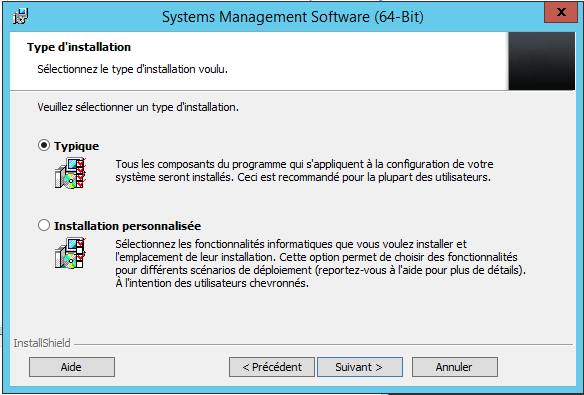584x395 pixels.
Task: Click the Veuillez sélectionner instruction text
Action: click(138, 107)
